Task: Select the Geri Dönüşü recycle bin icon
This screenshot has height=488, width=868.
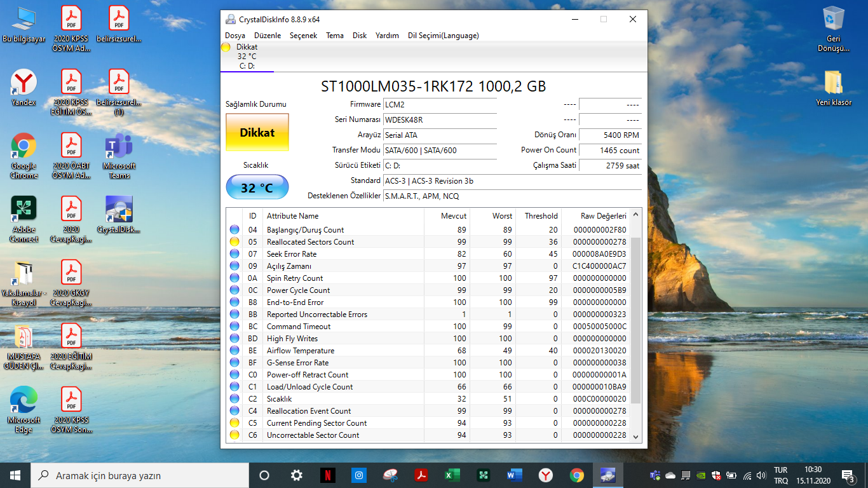Action: tap(833, 29)
